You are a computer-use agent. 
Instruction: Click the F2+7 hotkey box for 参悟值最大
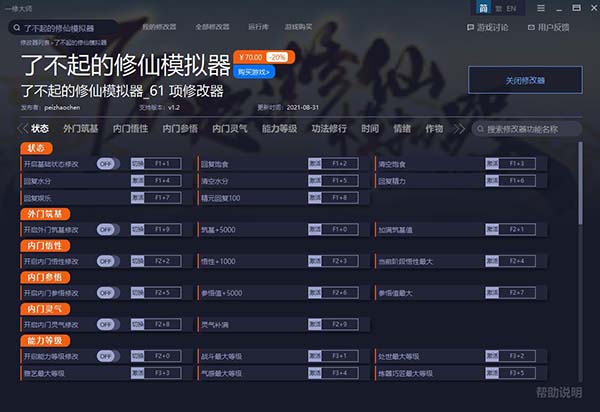(x=517, y=293)
